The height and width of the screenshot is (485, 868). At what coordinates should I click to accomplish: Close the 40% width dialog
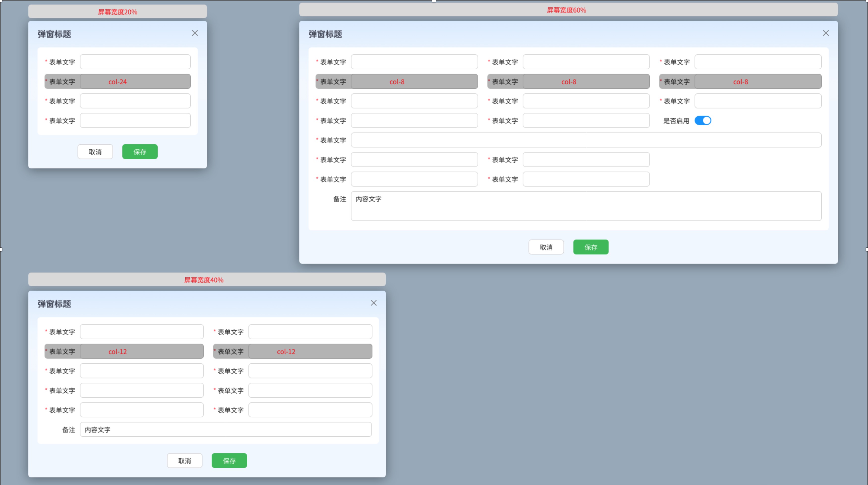coord(373,303)
